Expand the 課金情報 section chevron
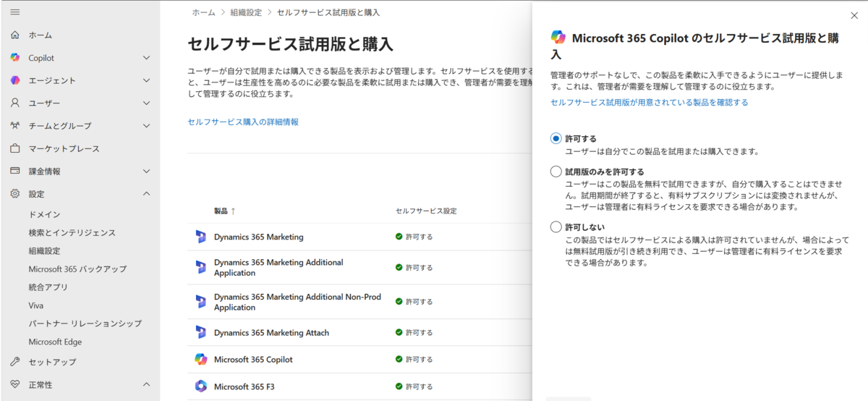 coord(147,172)
